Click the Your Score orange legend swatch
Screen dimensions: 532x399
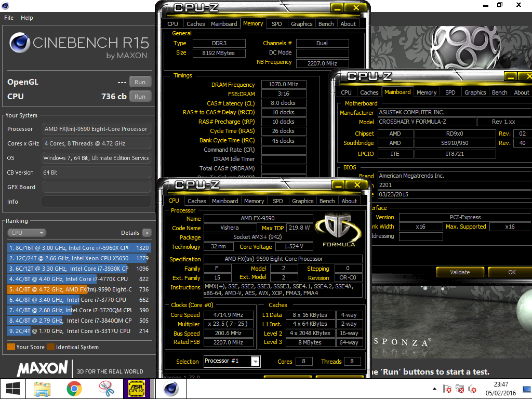(x=11, y=347)
